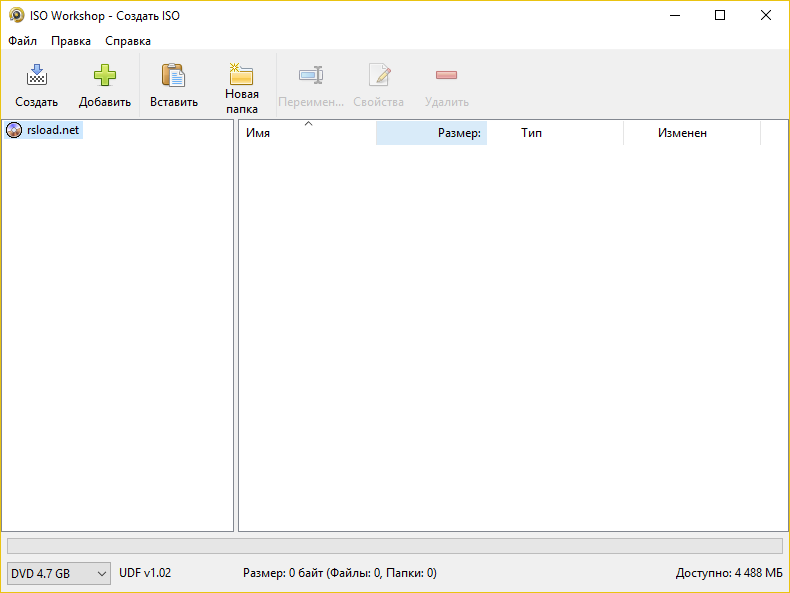The image size is (790, 593).
Task: Select the rsload.net disc tree item
Action: click(x=44, y=130)
